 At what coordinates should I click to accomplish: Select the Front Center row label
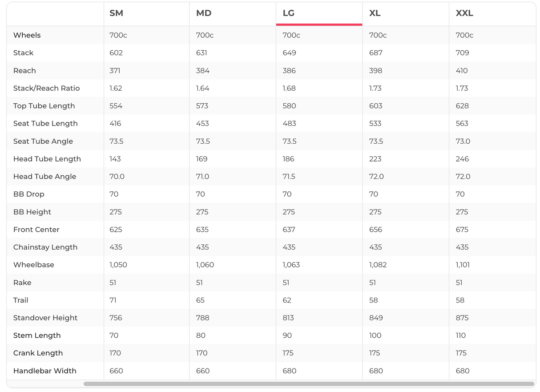pyautogui.click(x=36, y=230)
